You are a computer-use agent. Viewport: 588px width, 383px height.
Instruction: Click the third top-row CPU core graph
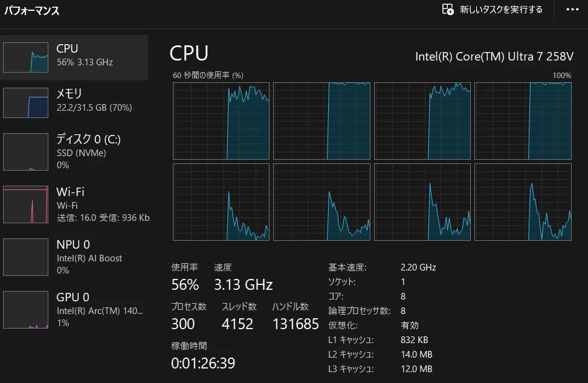pos(422,121)
